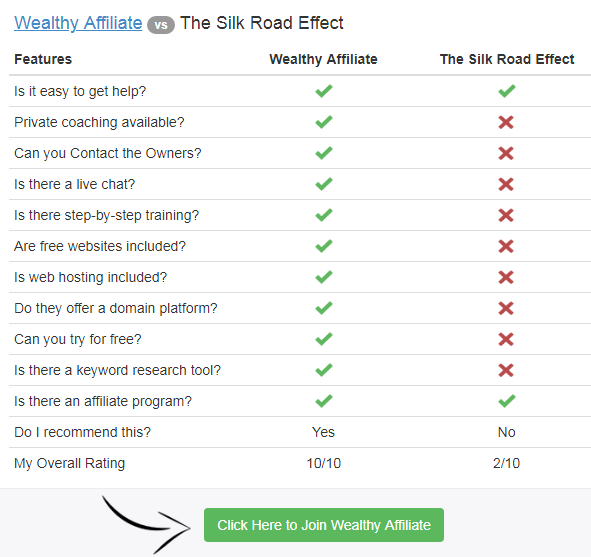Select the Features column header
This screenshot has height=557, width=591.
tap(43, 59)
